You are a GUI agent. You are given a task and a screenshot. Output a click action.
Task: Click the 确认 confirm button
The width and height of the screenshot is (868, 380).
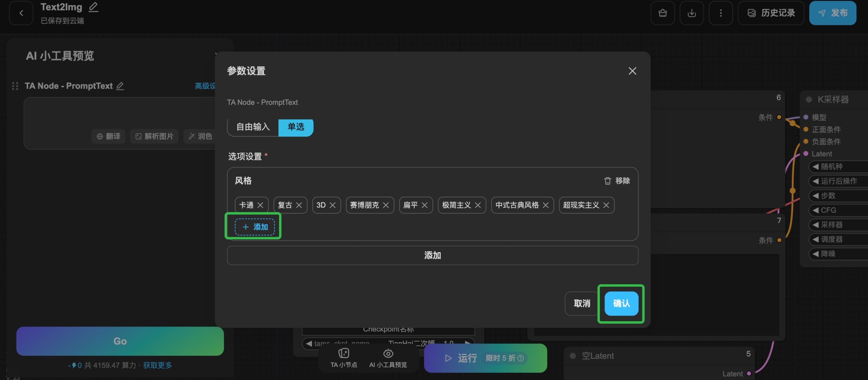pyautogui.click(x=621, y=303)
